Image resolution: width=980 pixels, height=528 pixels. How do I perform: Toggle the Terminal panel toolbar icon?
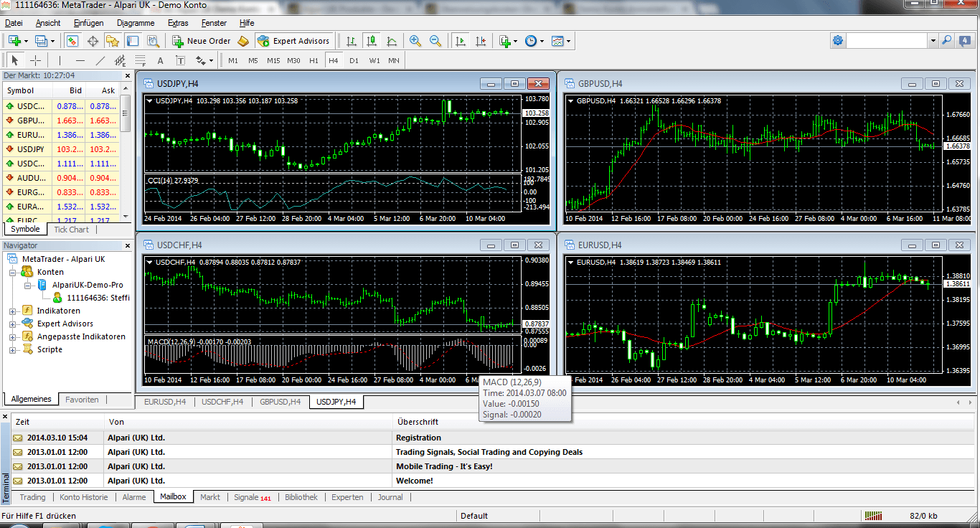[x=132, y=41]
